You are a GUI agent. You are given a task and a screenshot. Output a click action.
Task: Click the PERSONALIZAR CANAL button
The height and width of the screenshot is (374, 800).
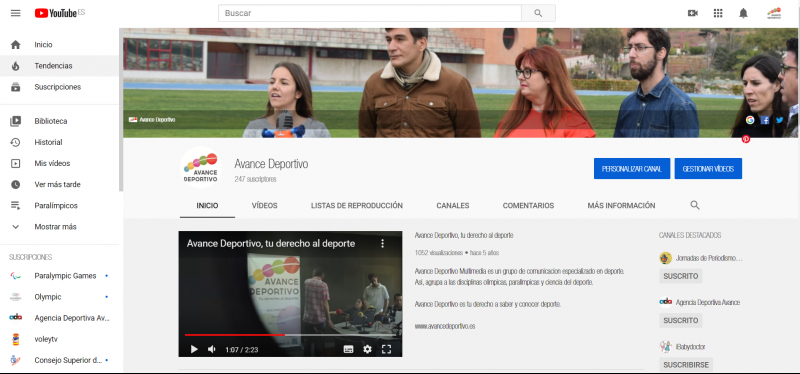pos(632,168)
